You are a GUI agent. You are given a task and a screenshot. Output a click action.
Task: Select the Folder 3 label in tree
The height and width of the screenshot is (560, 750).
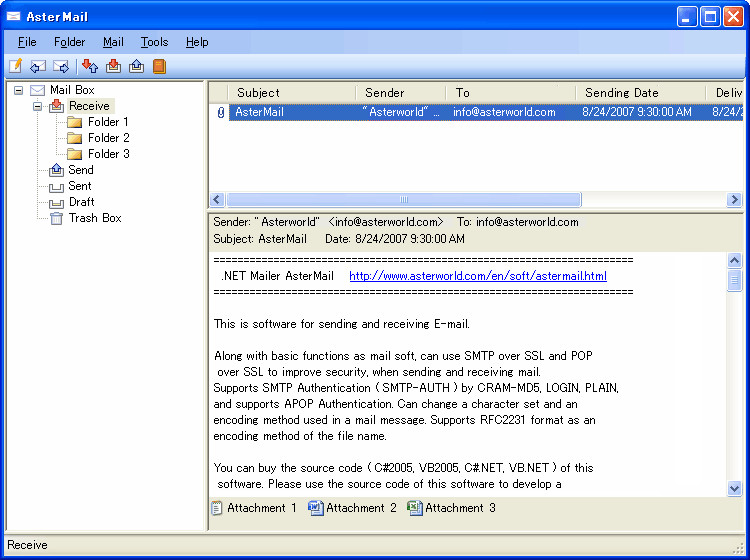(x=109, y=154)
